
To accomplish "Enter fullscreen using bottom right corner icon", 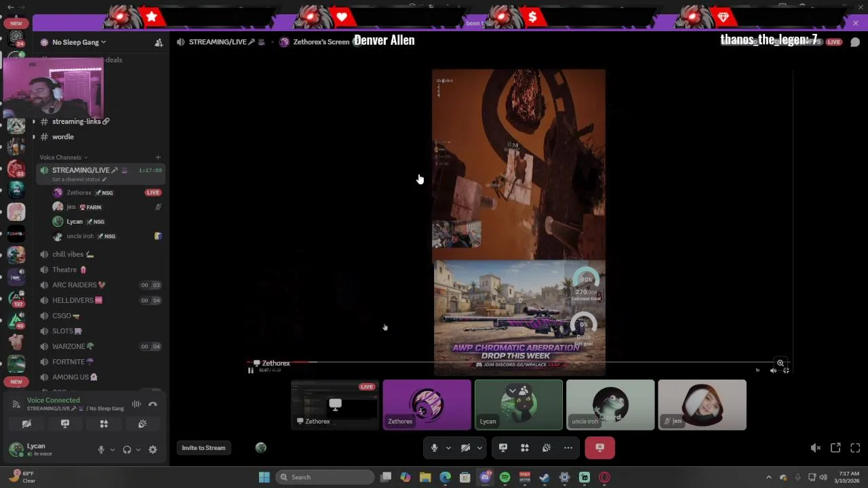I will 855,448.
